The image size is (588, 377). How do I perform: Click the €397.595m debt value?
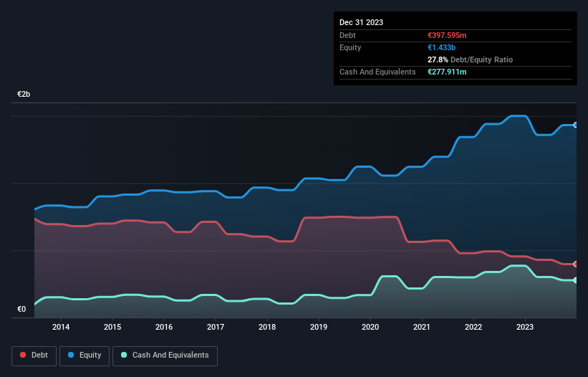tap(447, 35)
